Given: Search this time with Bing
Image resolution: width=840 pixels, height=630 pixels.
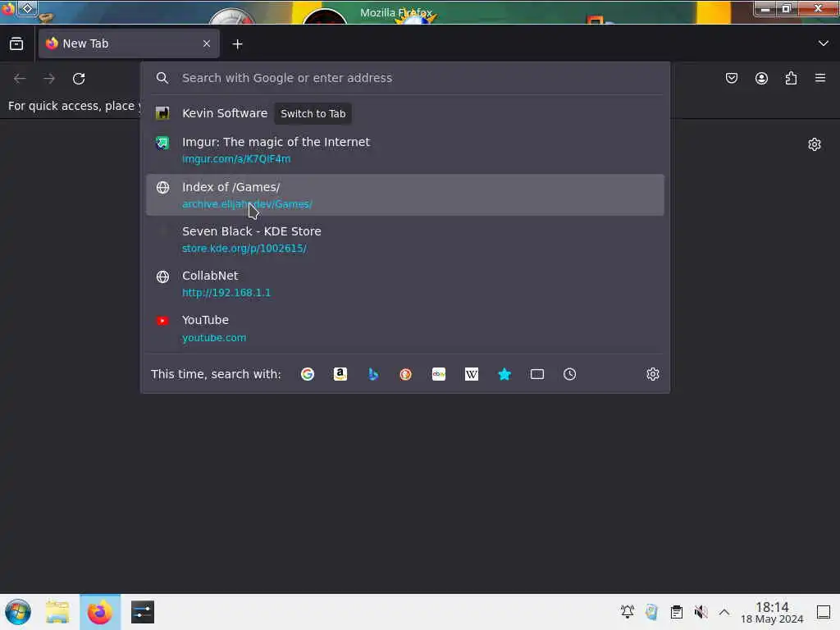Looking at the screenshot, I should [x=373, y=374].
